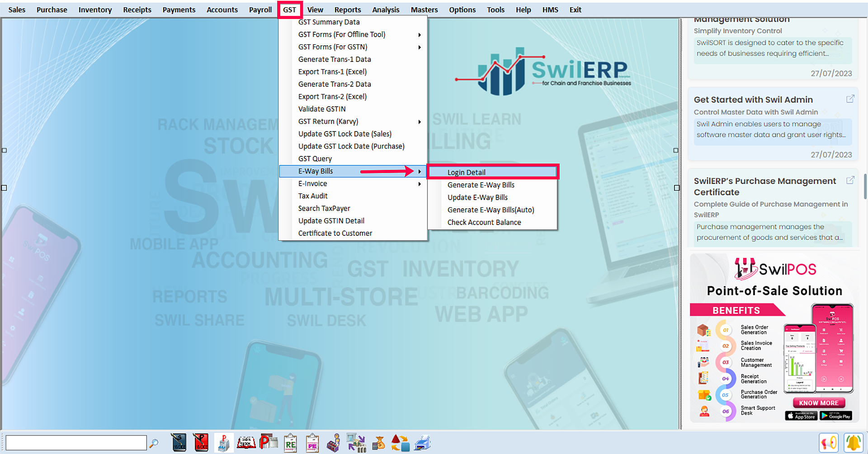This screenshot has width=868, height=454.
Task: Select Generate E-Way Bills
Action: pyautogui.click(x=493, y=185)
